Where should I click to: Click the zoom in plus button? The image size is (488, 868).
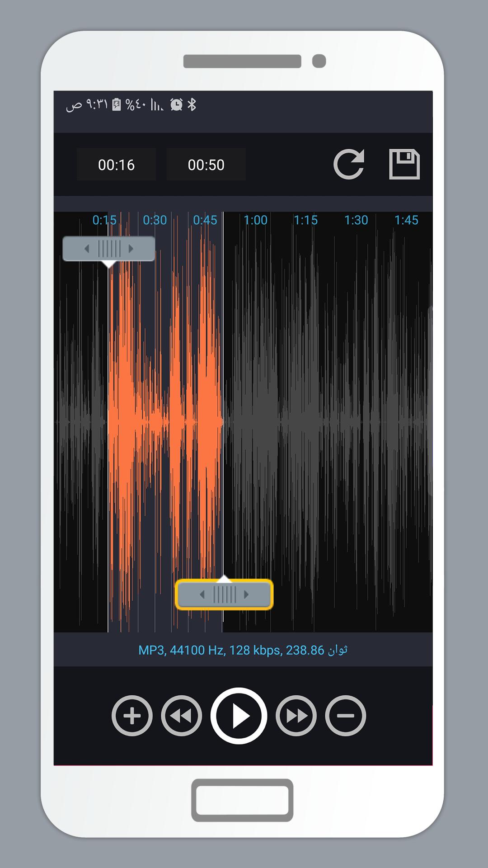(x=132, y=716)
